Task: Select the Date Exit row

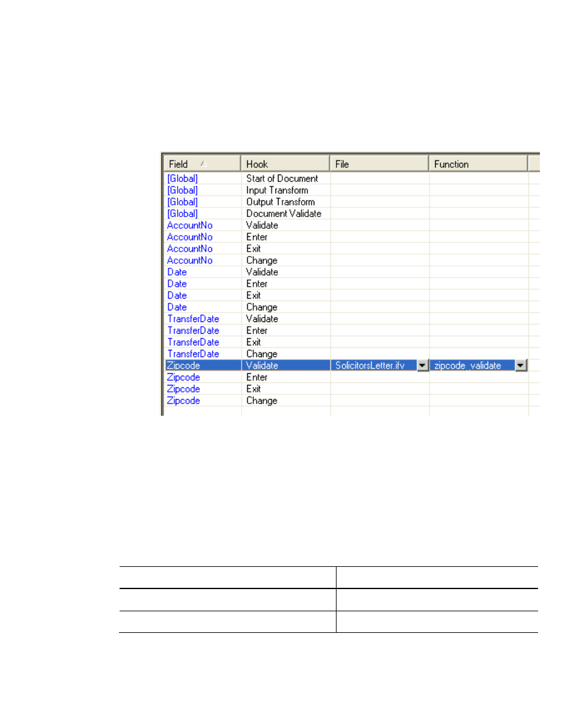Action: [x=351, y=295]
